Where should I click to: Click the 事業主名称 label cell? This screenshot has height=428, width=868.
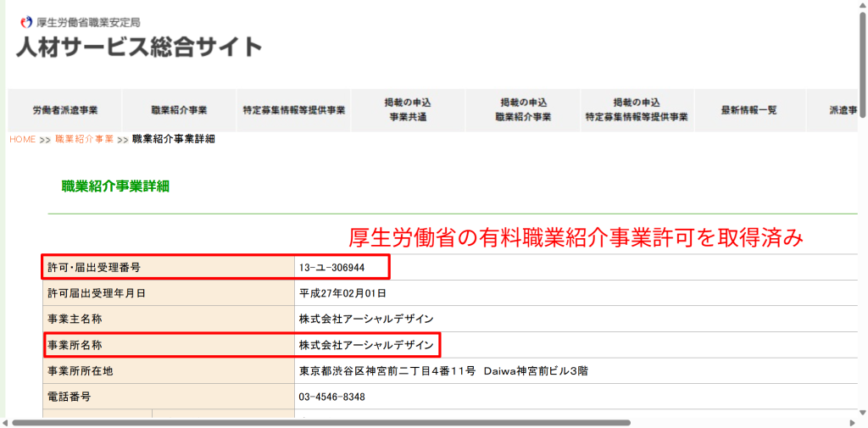(x=169, y=319)
